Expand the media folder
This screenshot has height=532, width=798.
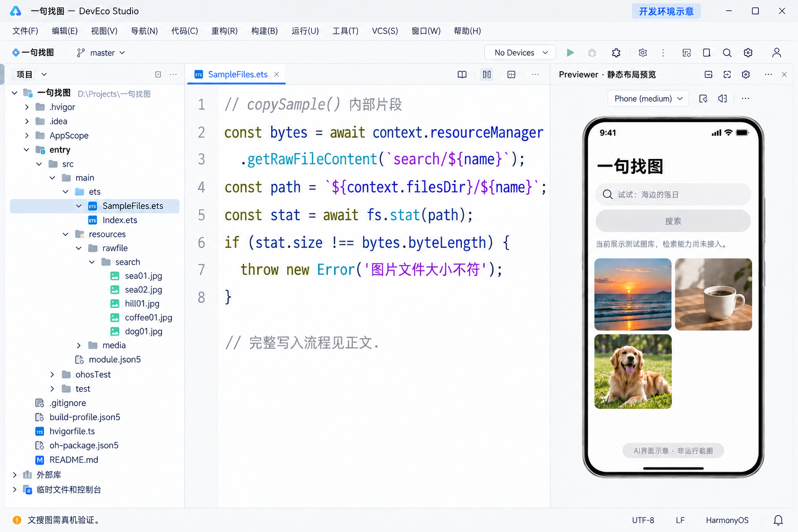[79, 345]
